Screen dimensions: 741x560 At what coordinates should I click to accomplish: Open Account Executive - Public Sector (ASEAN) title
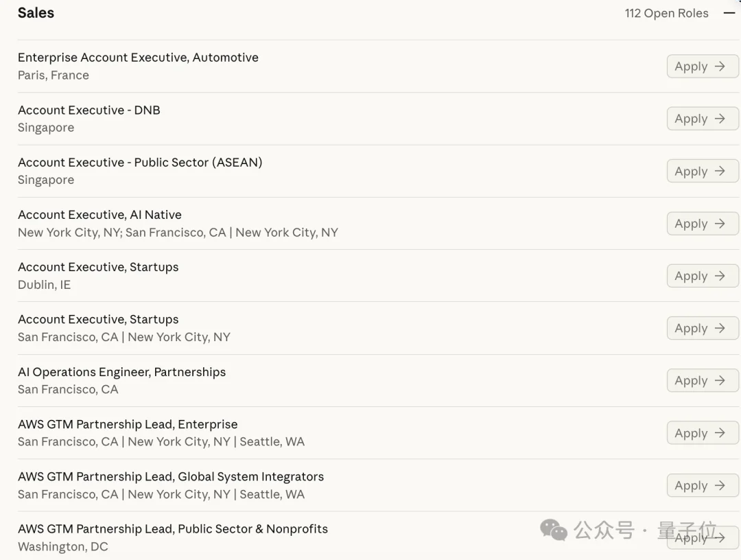coord(140,163)
